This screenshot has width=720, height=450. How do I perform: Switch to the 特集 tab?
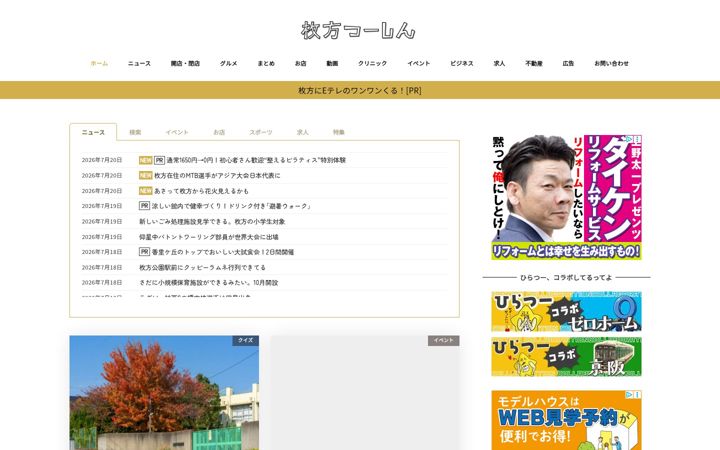click(339, 132)
